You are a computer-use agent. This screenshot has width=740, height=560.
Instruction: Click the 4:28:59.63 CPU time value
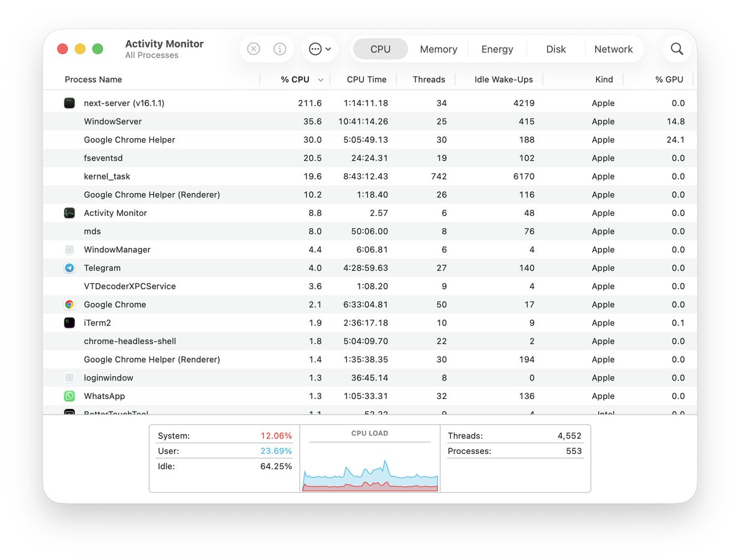[x=366, y=268]
